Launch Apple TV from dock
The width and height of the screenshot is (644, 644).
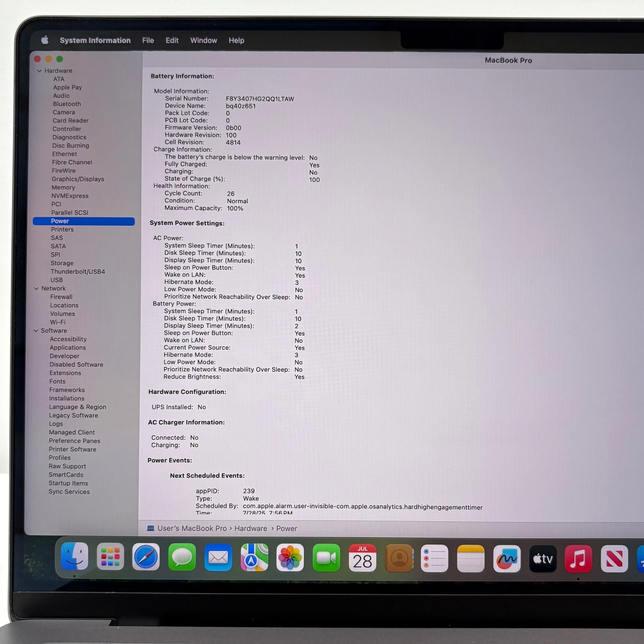[x=543, y=559]
